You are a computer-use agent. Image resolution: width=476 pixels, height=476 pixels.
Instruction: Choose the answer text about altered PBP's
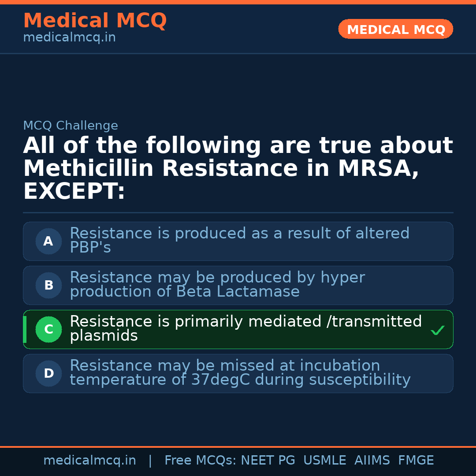239,240
